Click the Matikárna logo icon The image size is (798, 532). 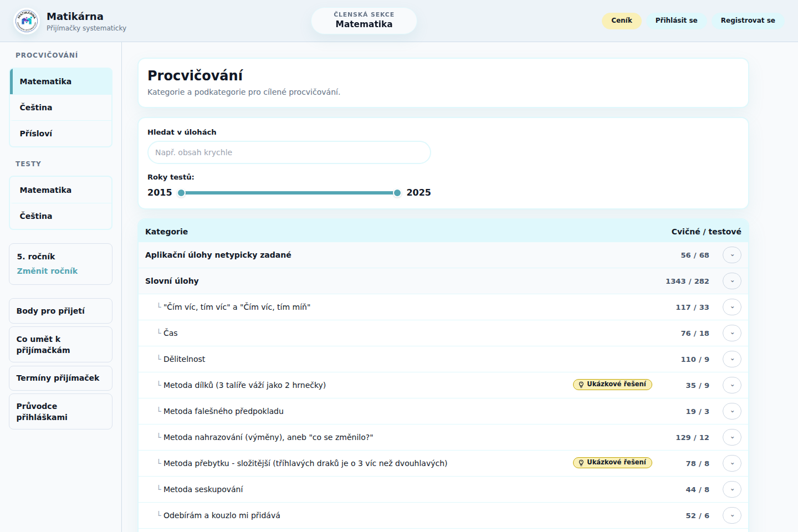(27, 21)
